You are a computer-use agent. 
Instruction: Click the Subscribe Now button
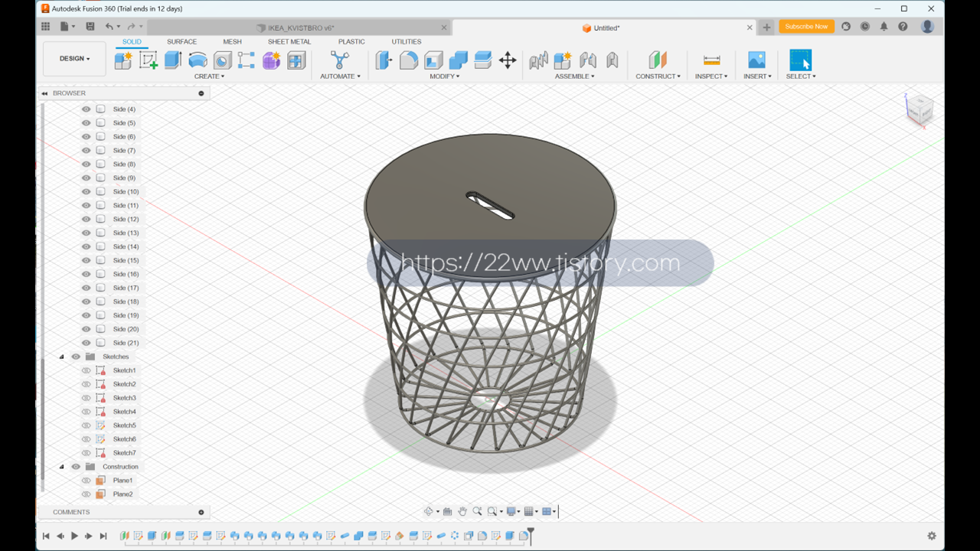806,27
